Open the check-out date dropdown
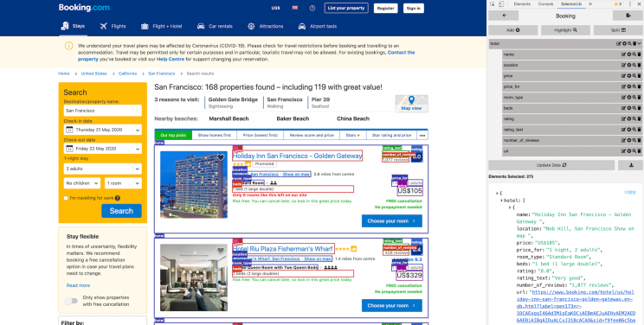The image size is (644, 325). 103,149
